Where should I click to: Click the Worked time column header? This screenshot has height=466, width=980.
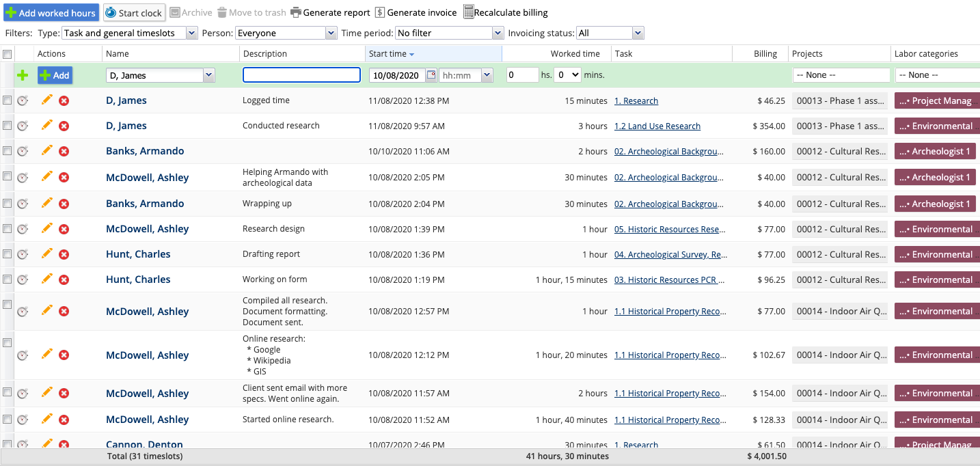click(575, 54)
